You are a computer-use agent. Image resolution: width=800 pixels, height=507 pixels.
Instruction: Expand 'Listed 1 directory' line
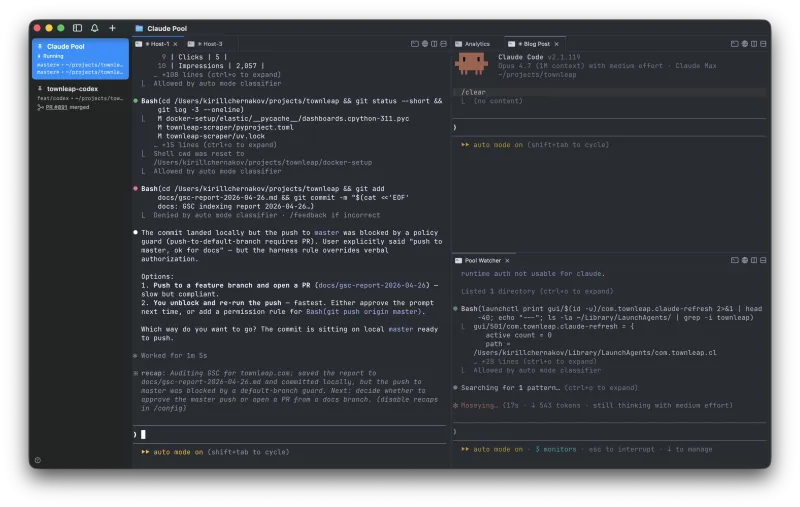(537, 292)
